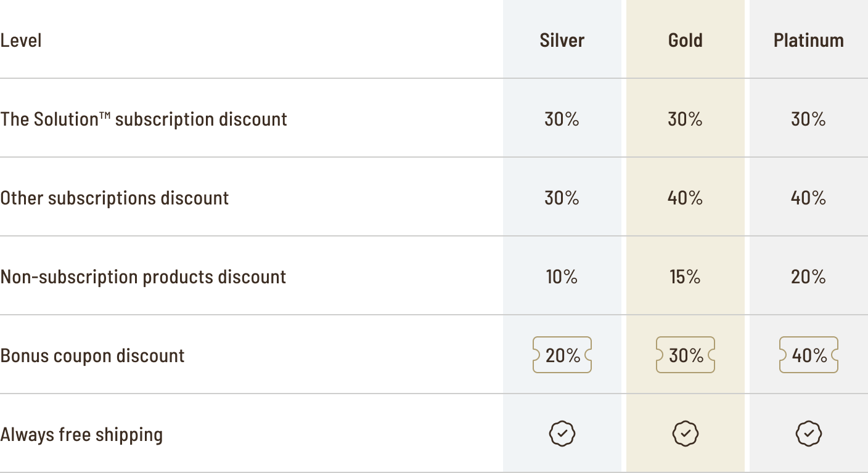Click the Gold free shipping checkmark badge
Image resolution: width=868 pixels, height=473 pixels.
pyautogui.click(x=685, y=434)
